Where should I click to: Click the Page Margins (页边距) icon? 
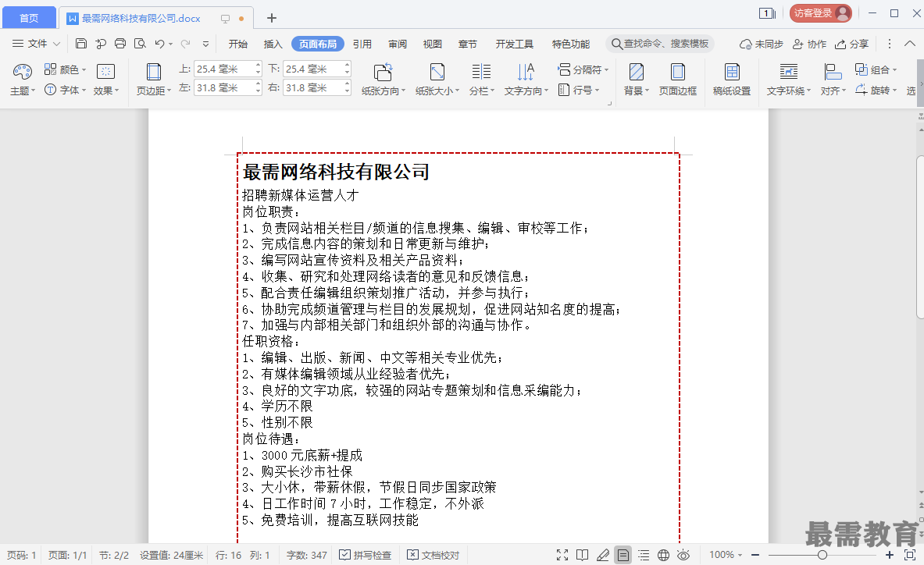click(x=153, y=72)
